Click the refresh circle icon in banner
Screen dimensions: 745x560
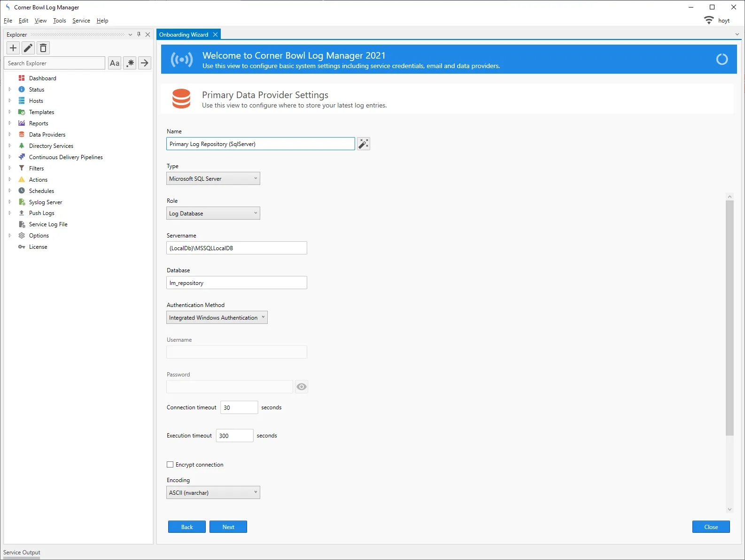722,59
